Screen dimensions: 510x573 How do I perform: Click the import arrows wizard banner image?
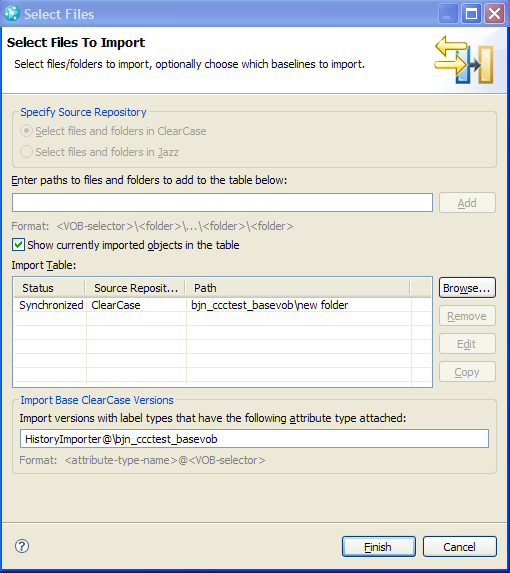click(464, 59)
